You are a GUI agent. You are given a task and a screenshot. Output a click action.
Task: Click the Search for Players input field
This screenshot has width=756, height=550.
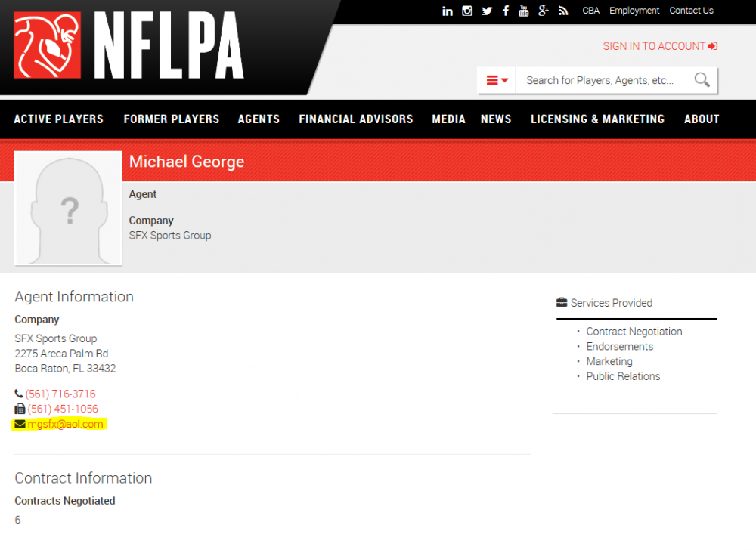pyautogui.click(x=601, y=80)
